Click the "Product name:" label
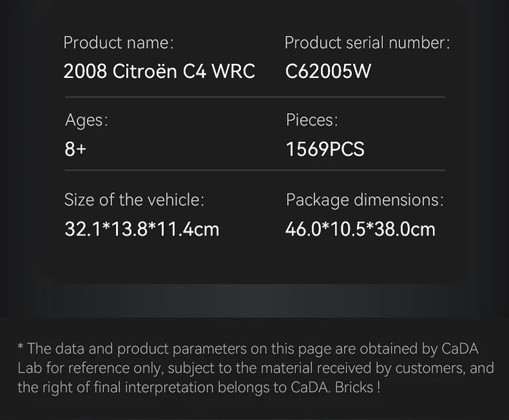The height and width of the screenshot is (420, 509). [118, 43]
